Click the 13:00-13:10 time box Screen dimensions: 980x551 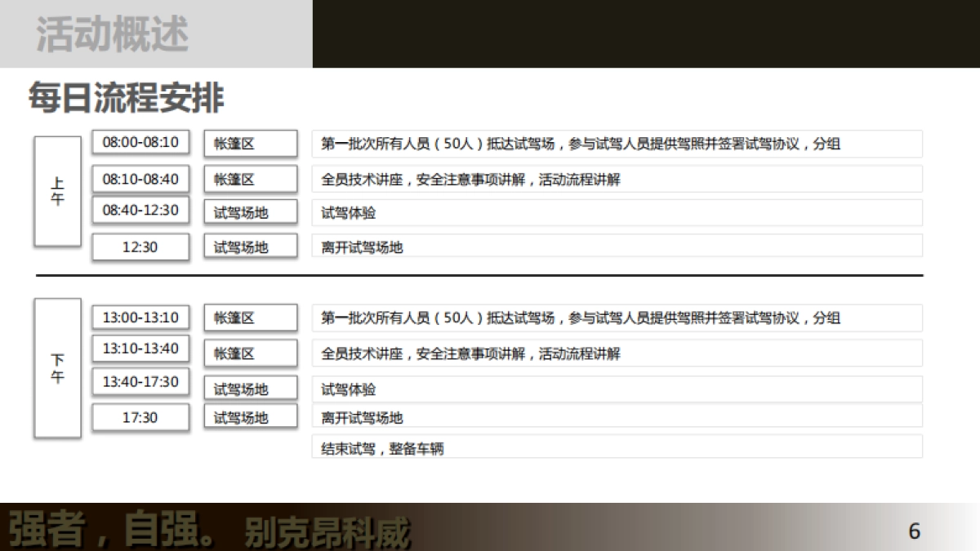pos(140,317)
